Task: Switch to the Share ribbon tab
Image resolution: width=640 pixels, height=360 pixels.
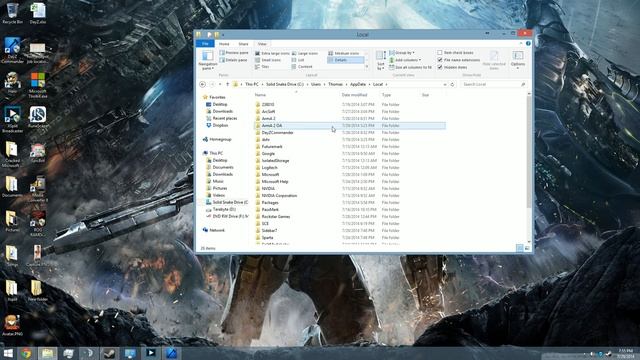Action: (x=243, y=44)
